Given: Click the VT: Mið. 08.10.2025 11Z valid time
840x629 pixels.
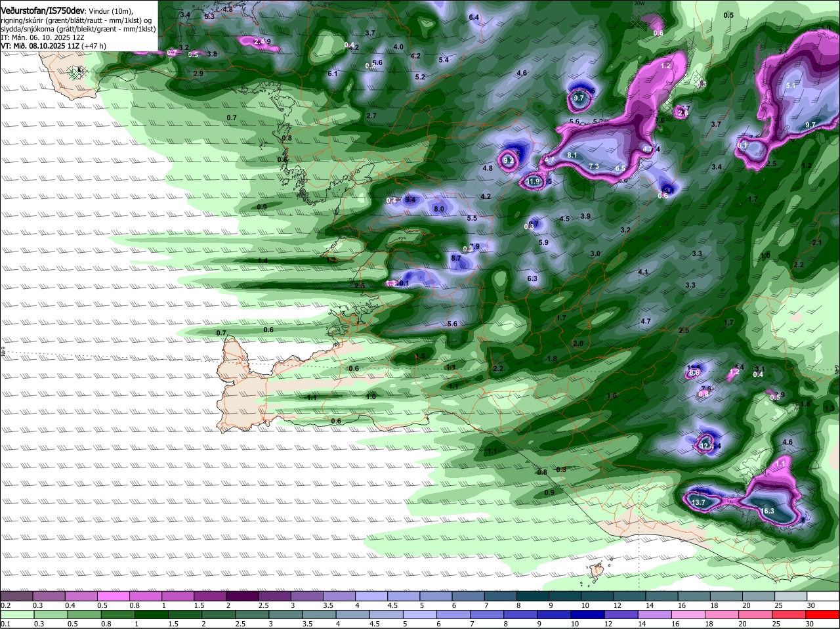Looking at the screenshot, I should (x=40, y=46).
